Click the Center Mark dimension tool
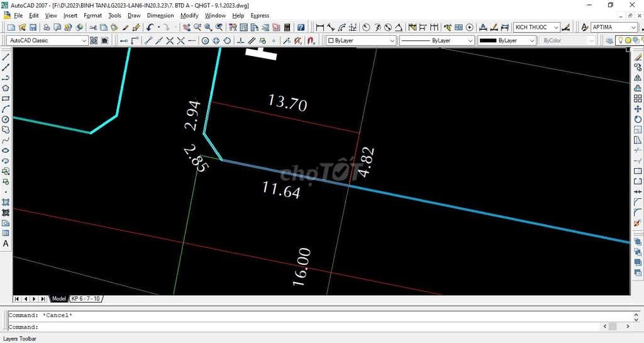This screenshot has height=343, width=644. click(469, 28)
